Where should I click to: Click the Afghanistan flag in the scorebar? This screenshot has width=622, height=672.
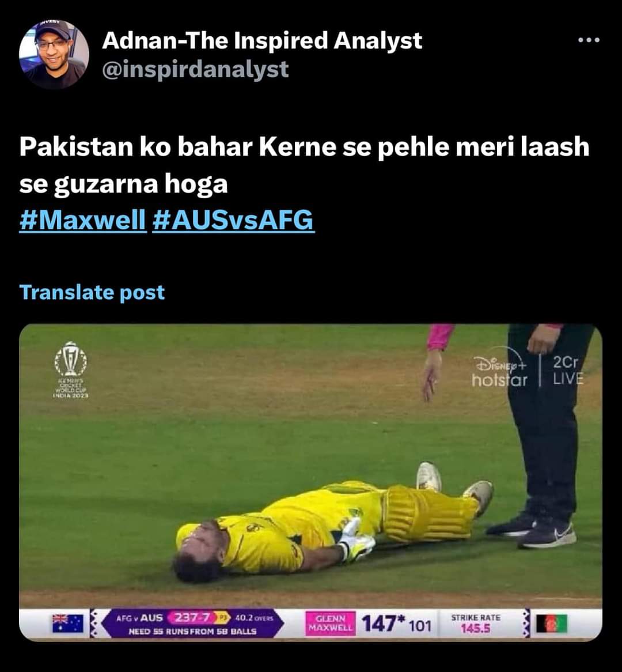[x=552, y=624]
